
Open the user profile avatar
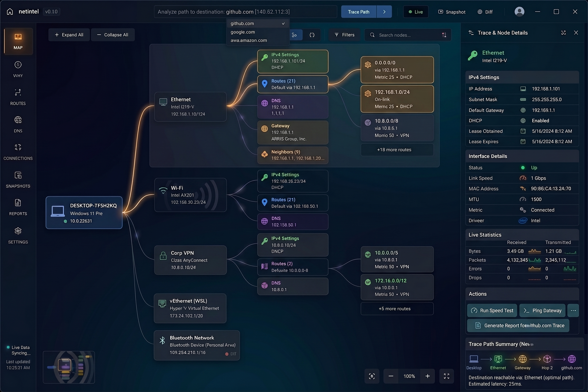(519, 12)
